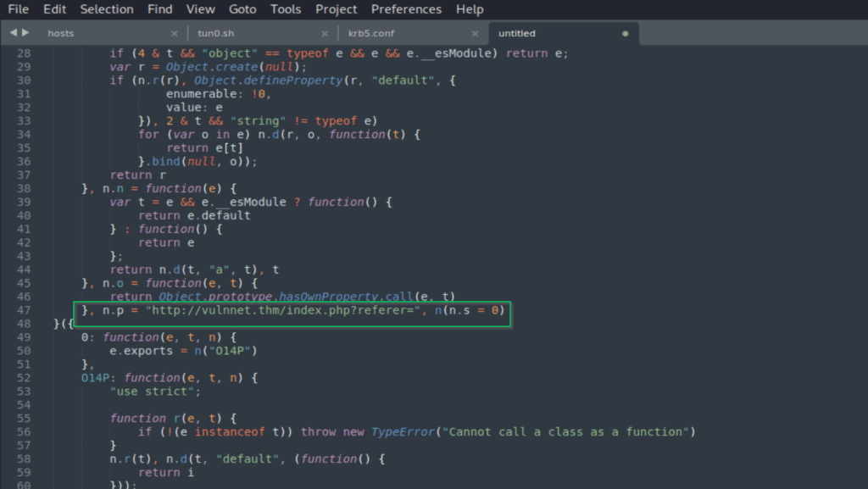868x489 pixels.
Task: Open the Preferences menu
Action: [x=406, y=9]
